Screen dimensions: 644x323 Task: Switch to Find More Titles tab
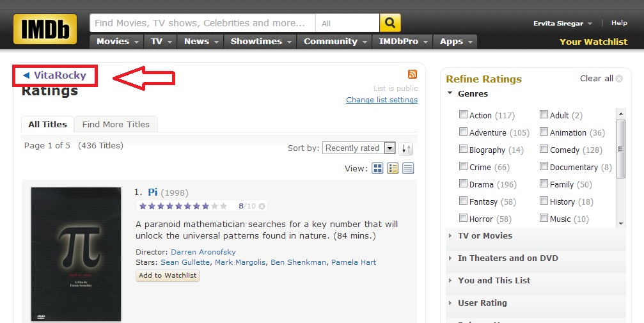[x=116, y=124]
